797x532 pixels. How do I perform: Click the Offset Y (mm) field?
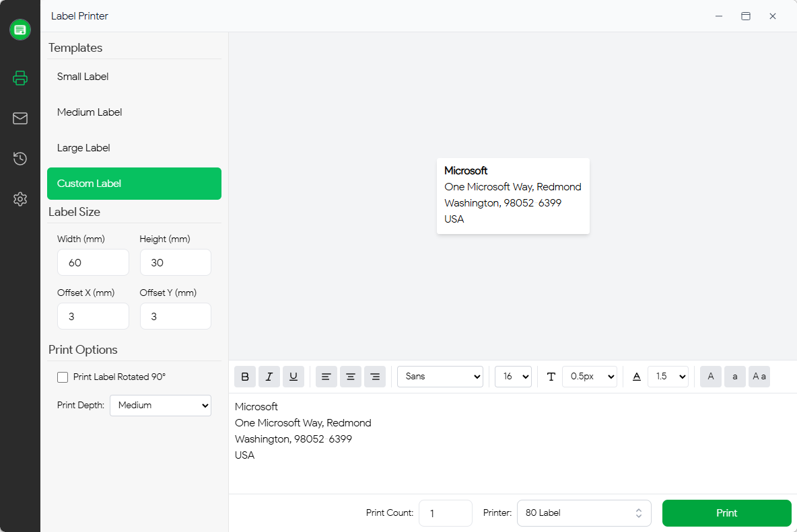pyautogui.click(x=176, y=316)
